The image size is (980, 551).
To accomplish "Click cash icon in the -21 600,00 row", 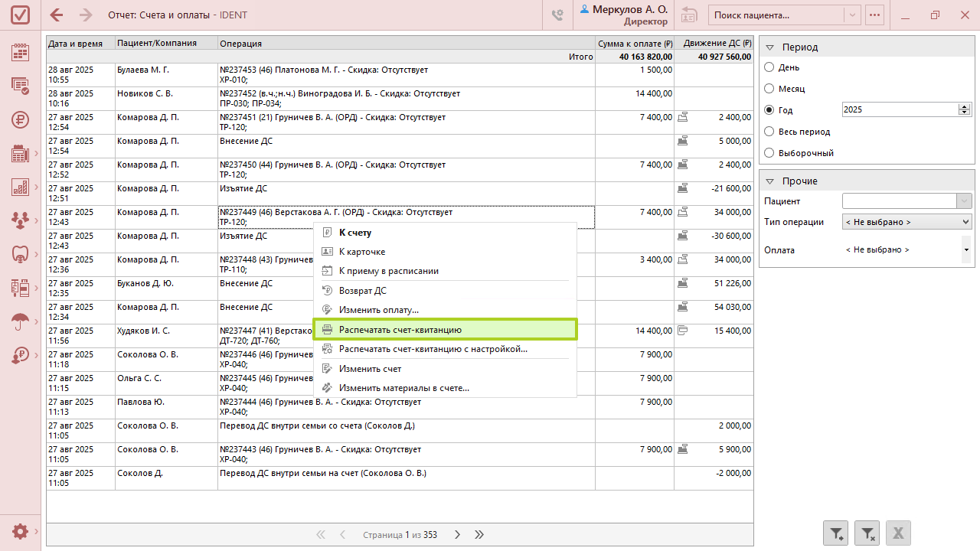I will pyautogui.click(x=683, y=188).
